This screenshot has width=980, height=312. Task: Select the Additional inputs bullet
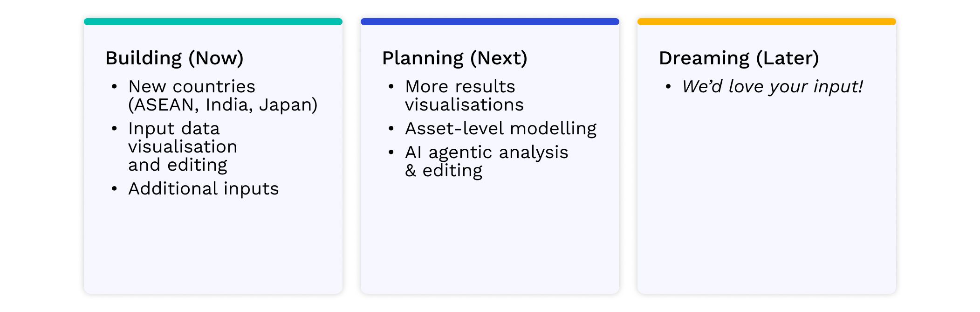[203, 188]
